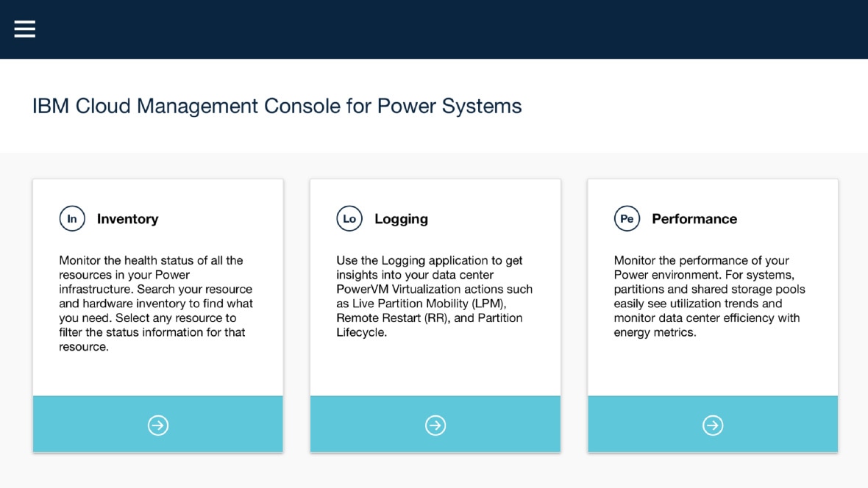Click the Performance 'Pe' circle icon
868x488 pixels.
[x=627, y=218]
